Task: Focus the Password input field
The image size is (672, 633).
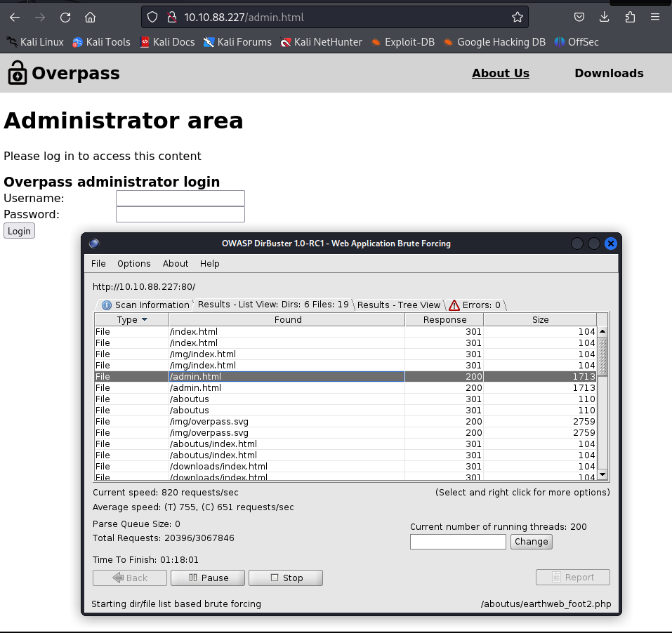Action: pos(180,214)
